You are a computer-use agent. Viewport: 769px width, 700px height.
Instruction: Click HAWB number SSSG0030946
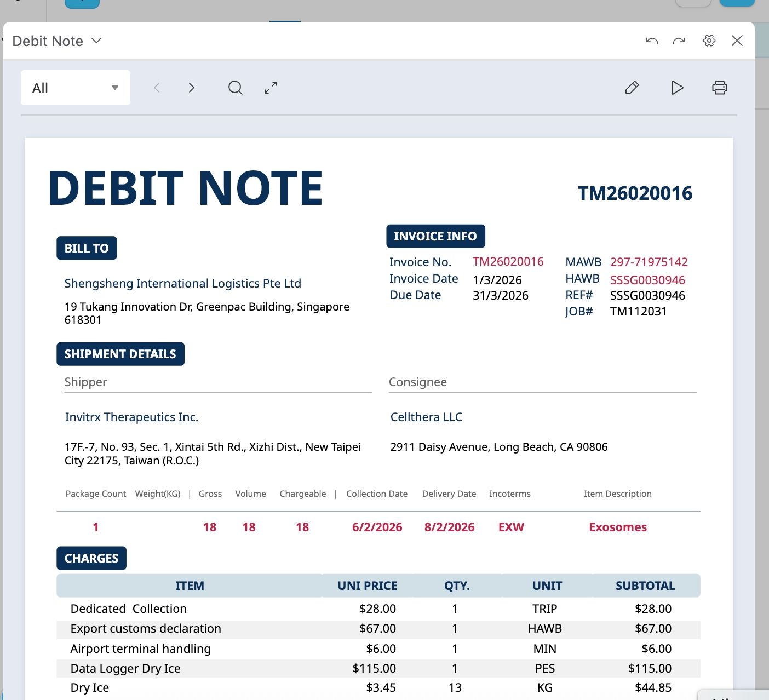pos(647,280)
